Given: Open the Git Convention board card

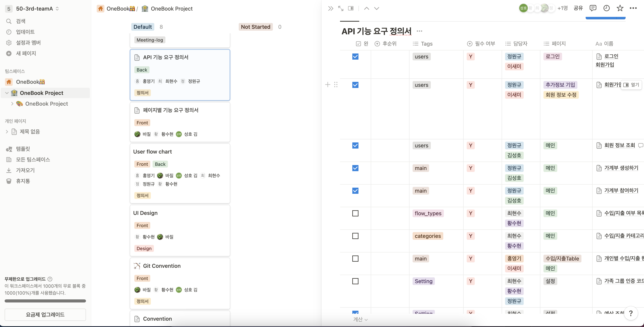Looking at the screenshot, I should tap(162, 266).
